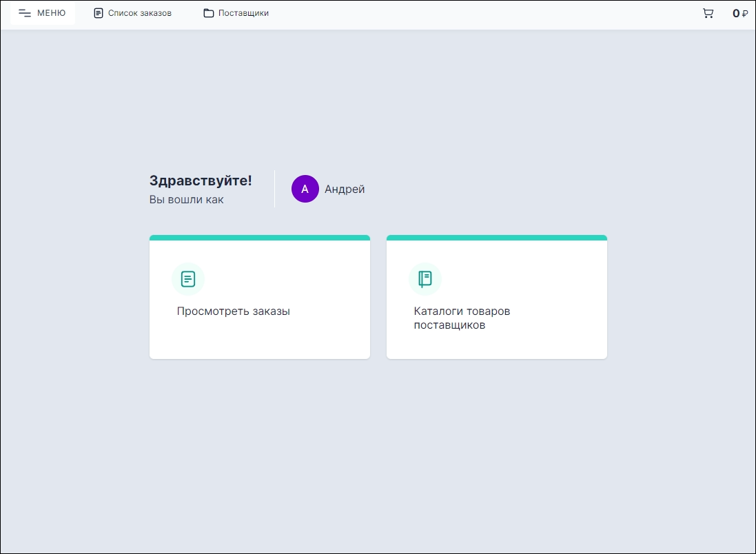Open the shopping cart icon
This screenshot has height=554, width=756.
pyautogui.click(x=708, y=12)
